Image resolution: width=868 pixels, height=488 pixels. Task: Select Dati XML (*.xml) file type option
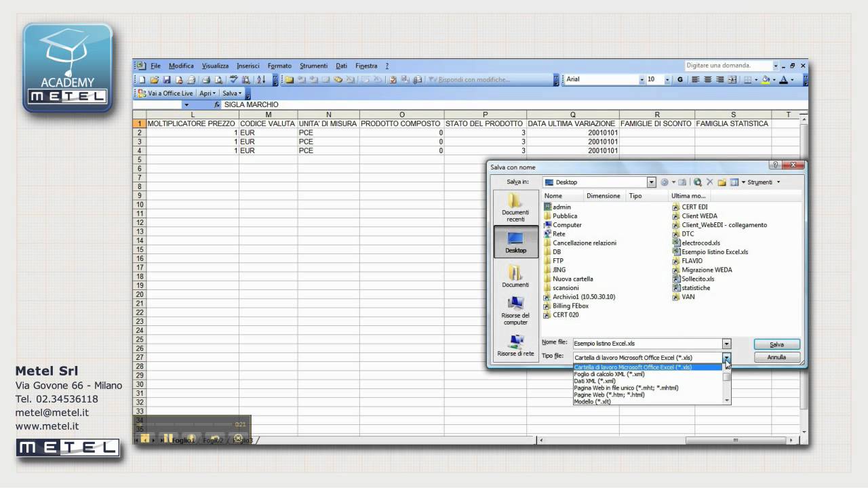coord(595,381)
